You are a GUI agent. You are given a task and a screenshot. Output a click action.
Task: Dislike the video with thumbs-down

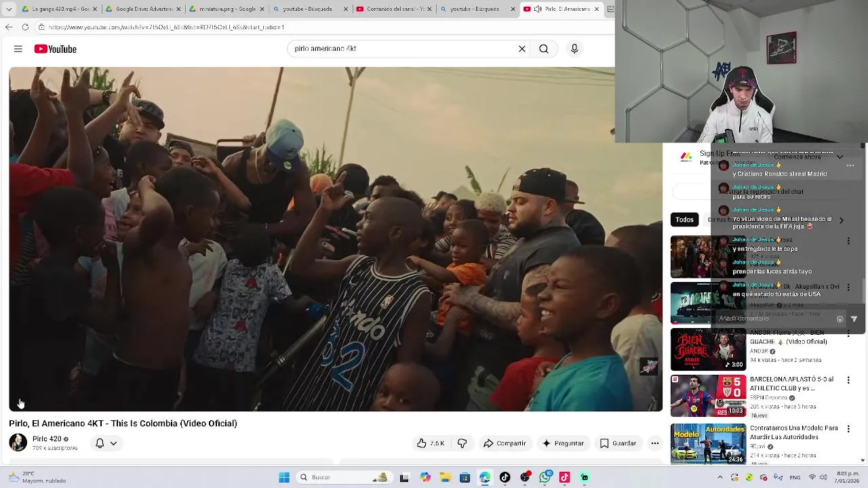(x=462, y=443)
